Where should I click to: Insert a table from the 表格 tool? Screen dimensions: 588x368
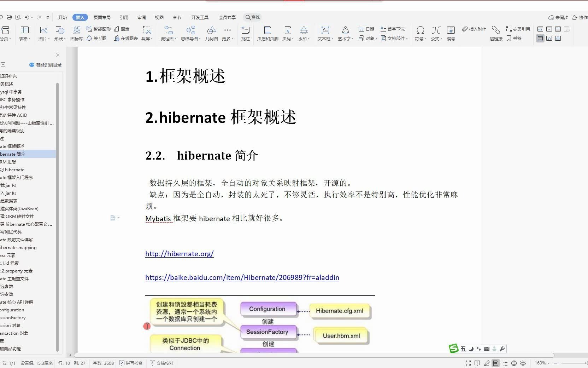tap(25, 34)
